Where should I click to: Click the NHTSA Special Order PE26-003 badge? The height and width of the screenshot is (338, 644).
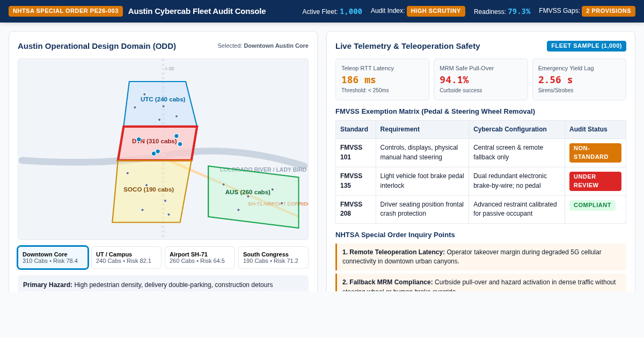65,11
